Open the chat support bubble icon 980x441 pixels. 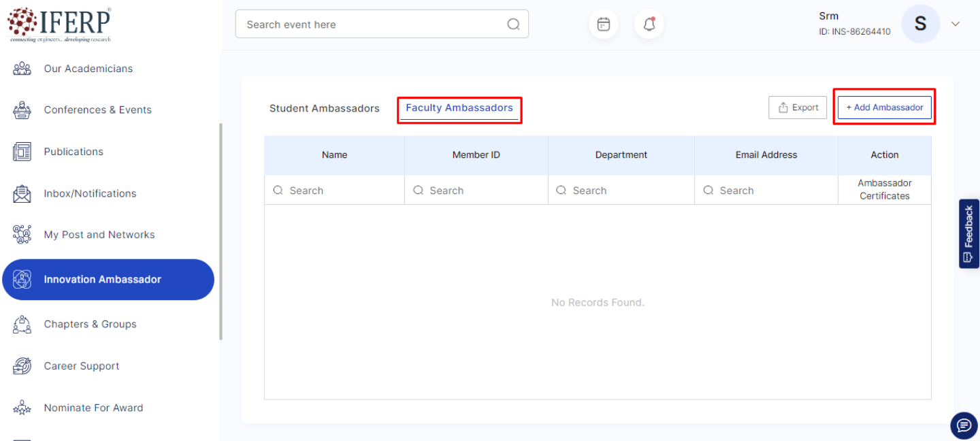[964, 425]
